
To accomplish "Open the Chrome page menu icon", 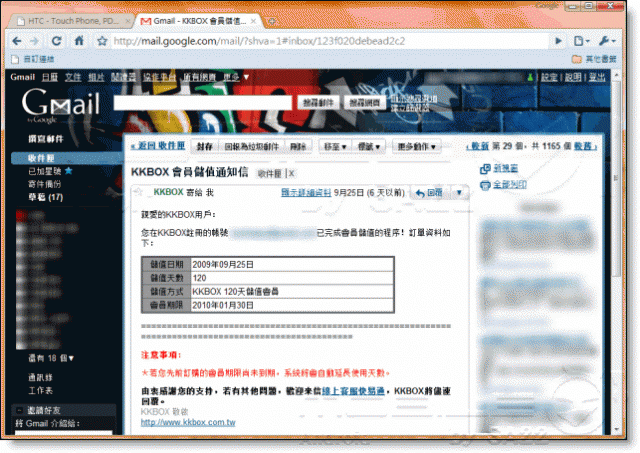I will (x=581, y=41).
